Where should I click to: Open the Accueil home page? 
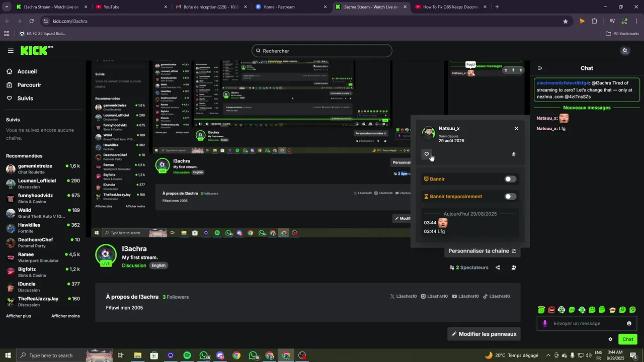22,71
